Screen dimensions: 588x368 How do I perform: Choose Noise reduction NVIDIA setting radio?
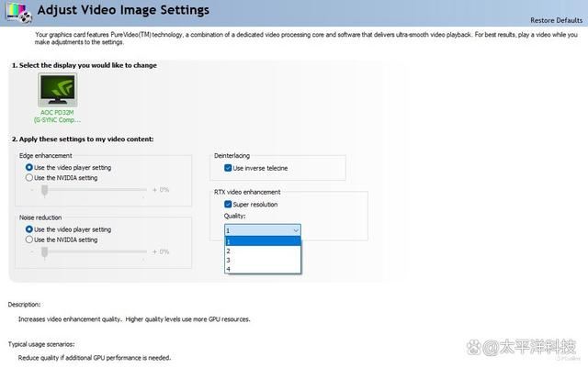(x=29, y=240)
